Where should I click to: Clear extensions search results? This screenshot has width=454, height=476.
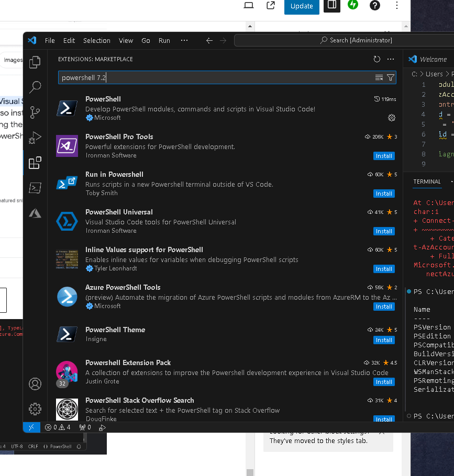click(x=379, y=78)
